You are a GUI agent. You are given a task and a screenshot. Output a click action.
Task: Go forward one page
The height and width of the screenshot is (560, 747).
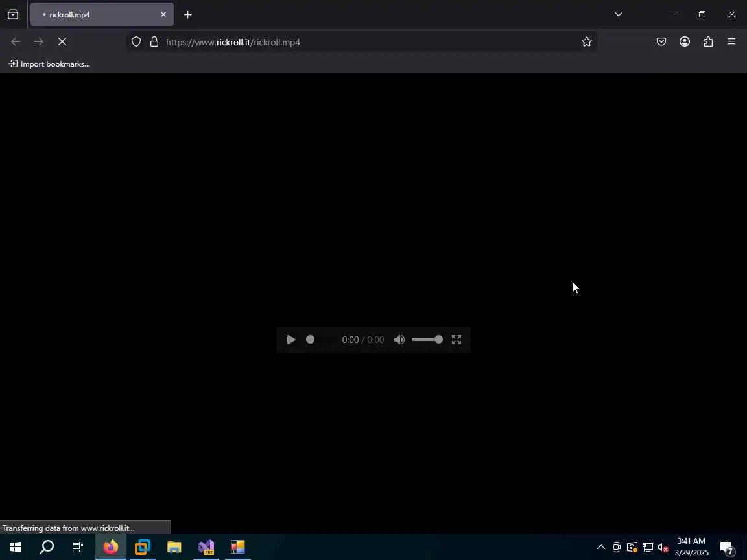pyautogui.click(x=39, y=42)
